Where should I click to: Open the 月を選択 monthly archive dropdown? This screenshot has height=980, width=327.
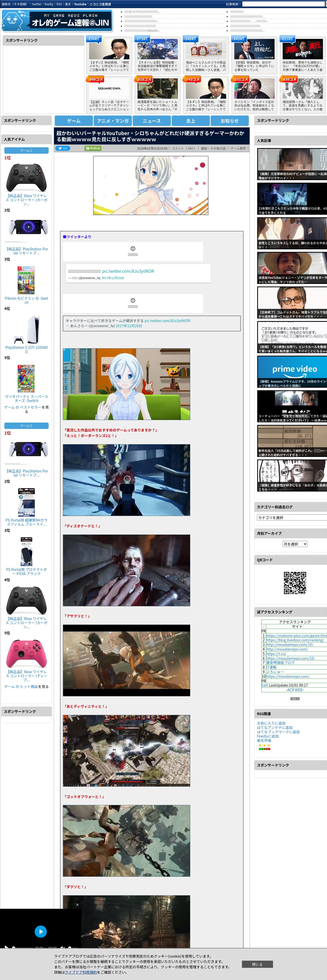tap(295, 544)
